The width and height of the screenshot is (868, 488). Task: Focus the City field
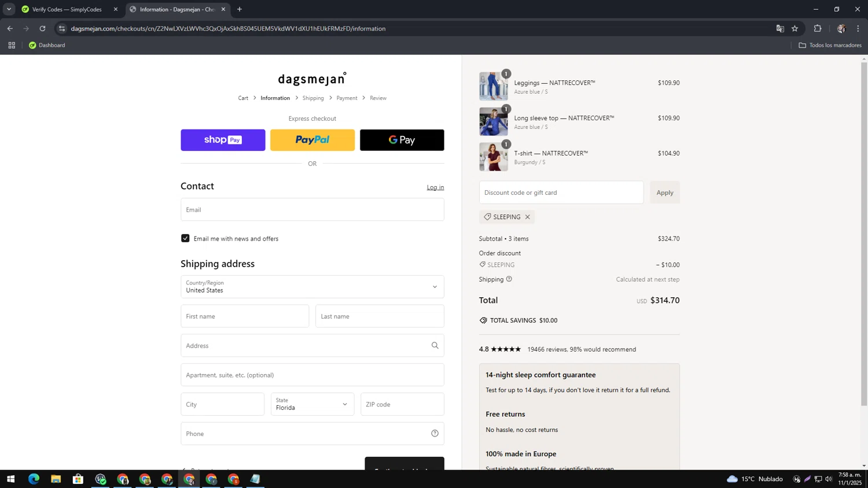click(222, 404)
